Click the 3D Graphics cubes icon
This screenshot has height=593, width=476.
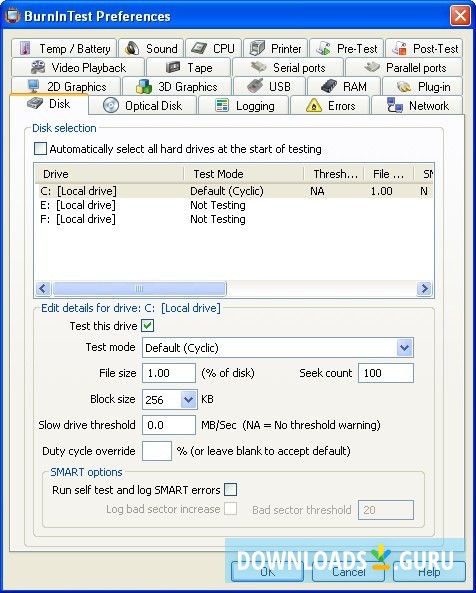(144, 86)
